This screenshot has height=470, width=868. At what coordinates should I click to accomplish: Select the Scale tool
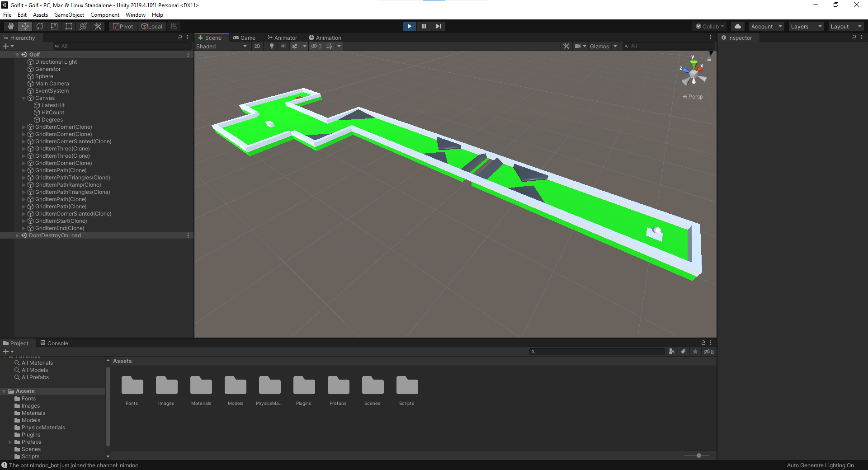[54, 26]
